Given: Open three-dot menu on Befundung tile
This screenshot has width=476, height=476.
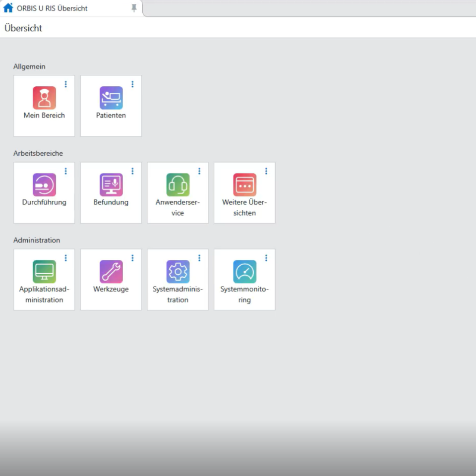Looking at the screenshot, I should tap(132, 171).
